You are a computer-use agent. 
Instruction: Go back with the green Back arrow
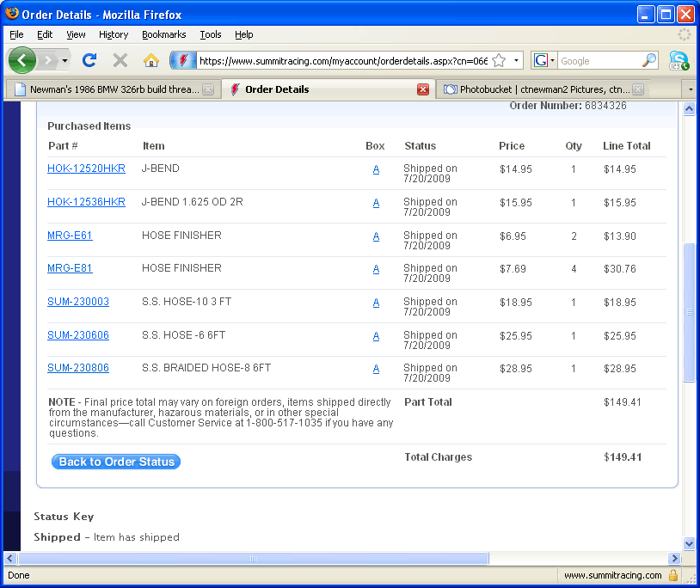click(x=21, y=60)
